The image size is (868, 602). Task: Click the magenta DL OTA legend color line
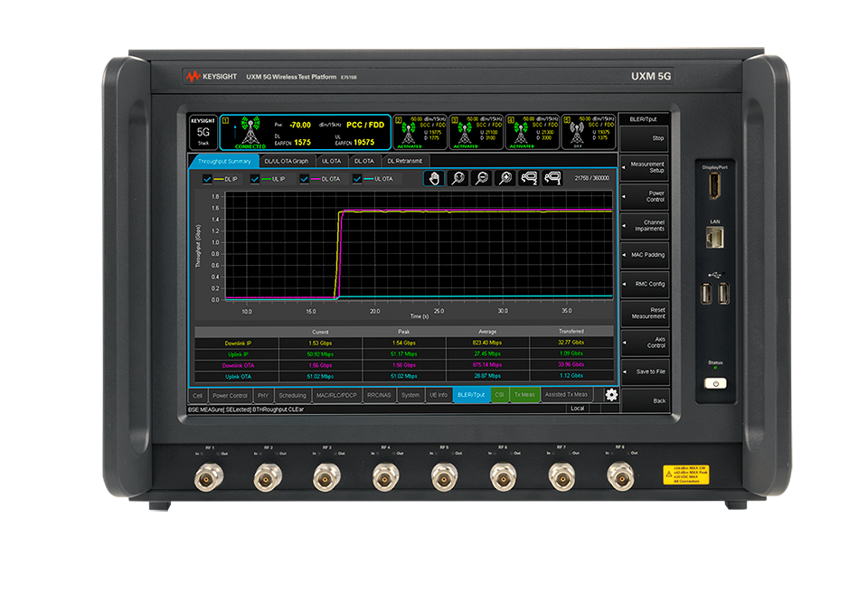click(316, 179)
